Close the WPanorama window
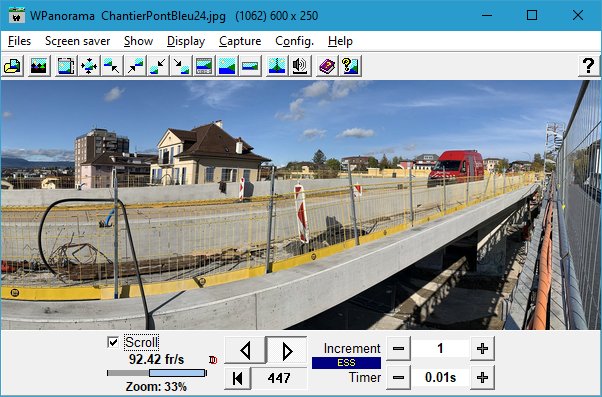Screen dimensions: 602x397 coord(578,15)
